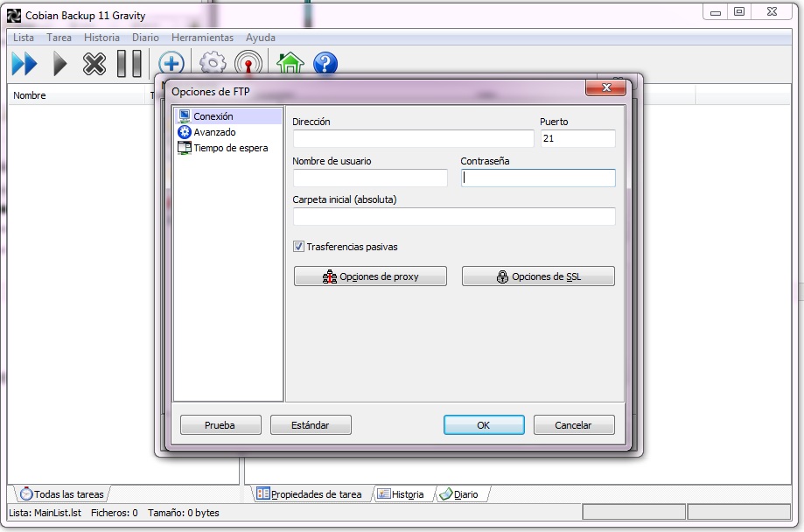Click the Estándar button
The image size is (804, 532).
coord(311,425)
